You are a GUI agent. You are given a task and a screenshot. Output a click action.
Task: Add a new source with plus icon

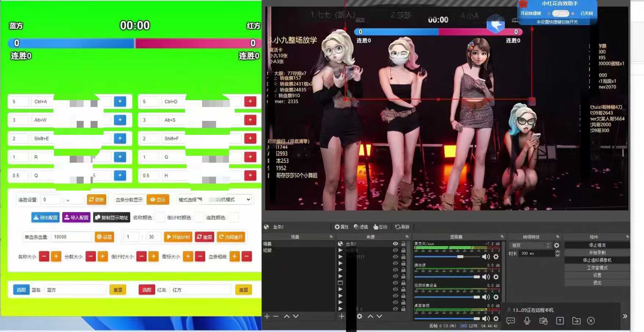coord(341,316)
